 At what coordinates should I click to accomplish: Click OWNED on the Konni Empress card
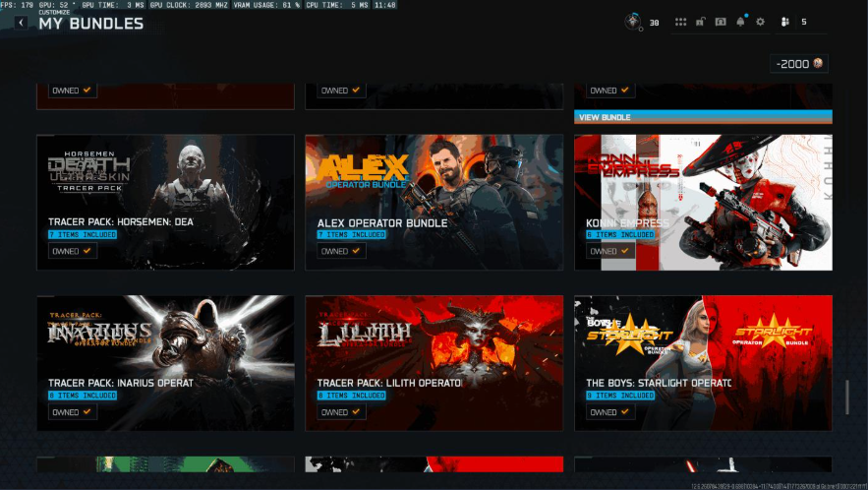click(610, 251)
